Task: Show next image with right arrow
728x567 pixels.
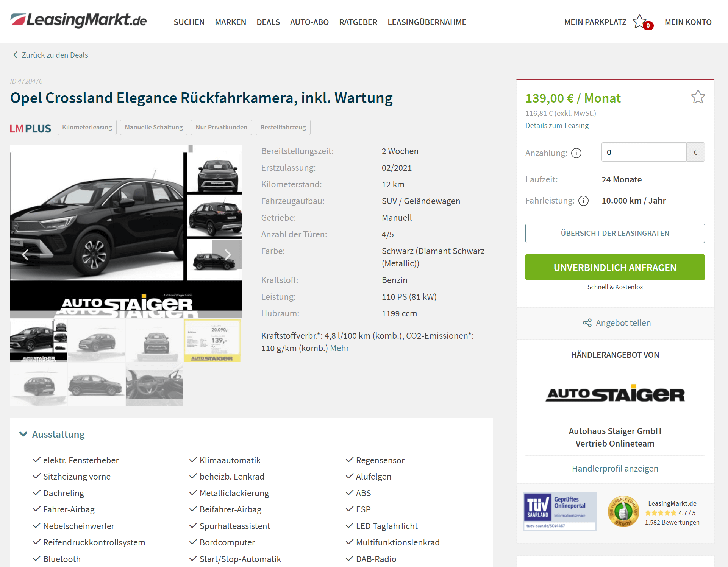Action: point(227,254)
